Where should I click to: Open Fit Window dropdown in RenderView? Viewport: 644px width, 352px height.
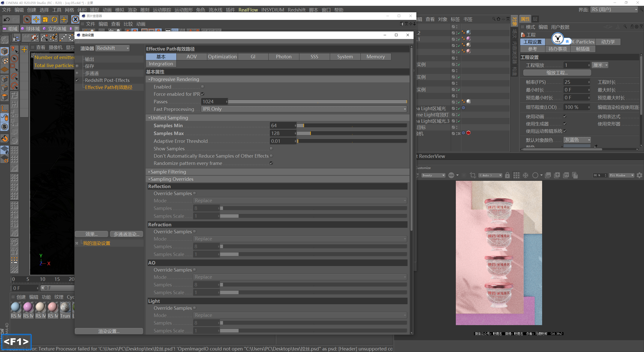click(621, 175)
